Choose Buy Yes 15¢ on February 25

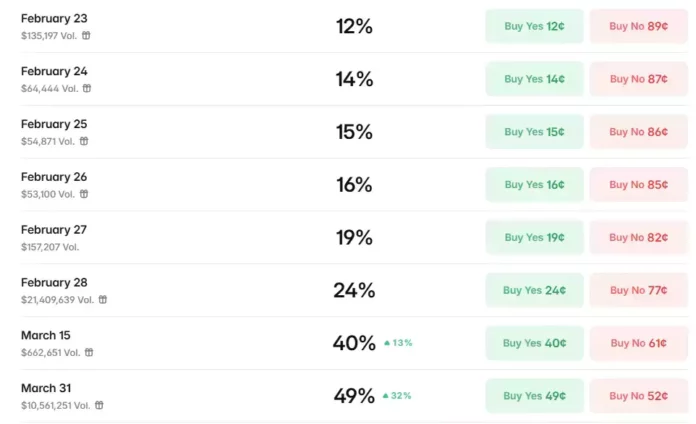tap(534, 132)
